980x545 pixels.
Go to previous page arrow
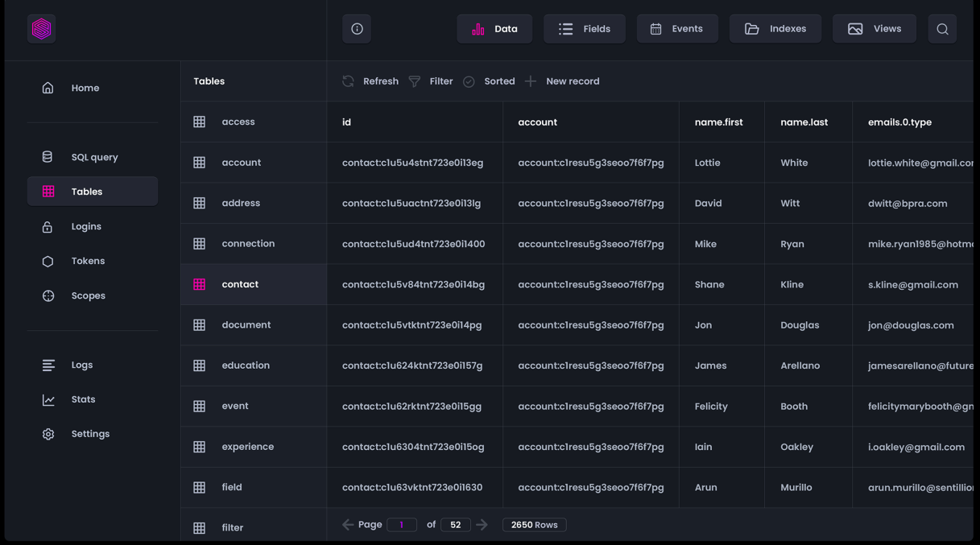point(348,525)
